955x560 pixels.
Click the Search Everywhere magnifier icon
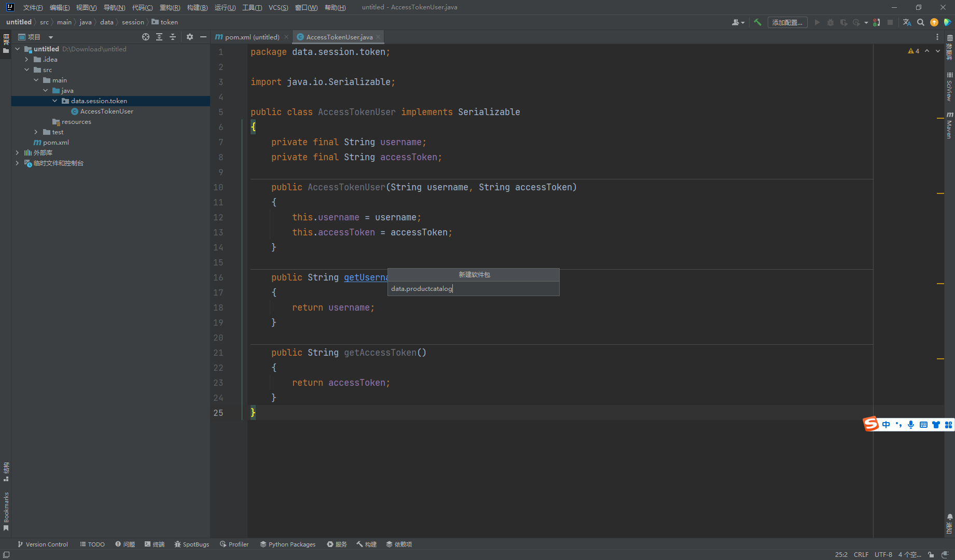point(921,22)
